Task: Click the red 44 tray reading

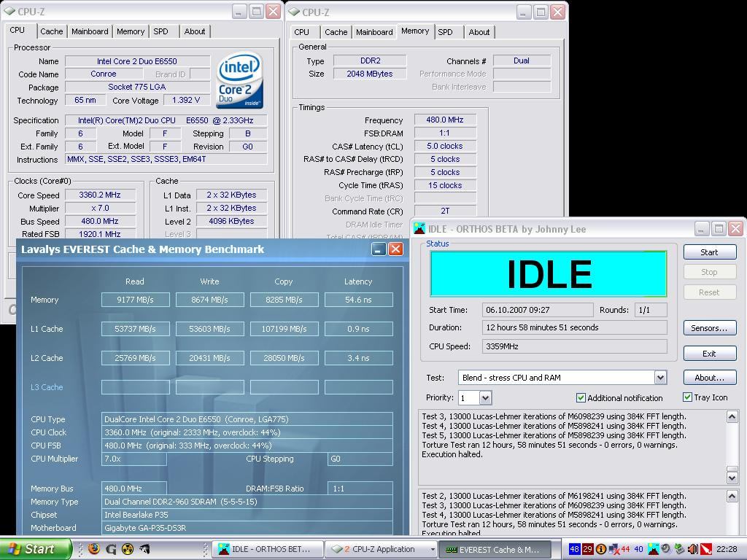Action: [x=625, y=549]
